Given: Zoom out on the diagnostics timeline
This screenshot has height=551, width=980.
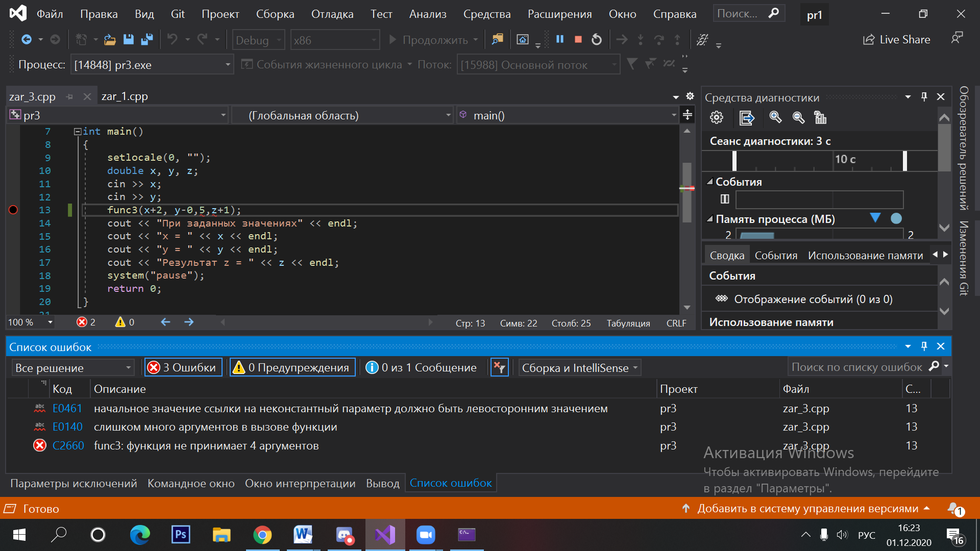Looking at the screenshot, I should point(798,118).
